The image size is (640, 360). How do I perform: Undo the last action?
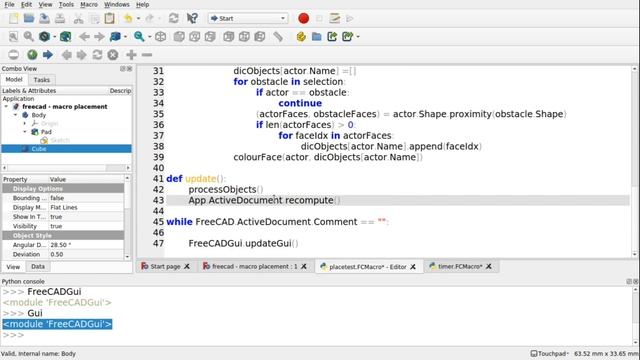pyautogui.click(x=128, y=18)
